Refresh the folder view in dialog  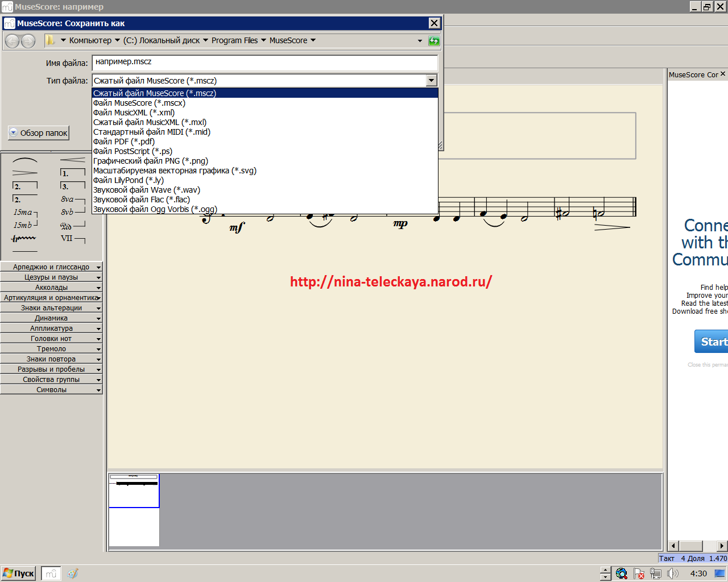[x=434, y=41]
